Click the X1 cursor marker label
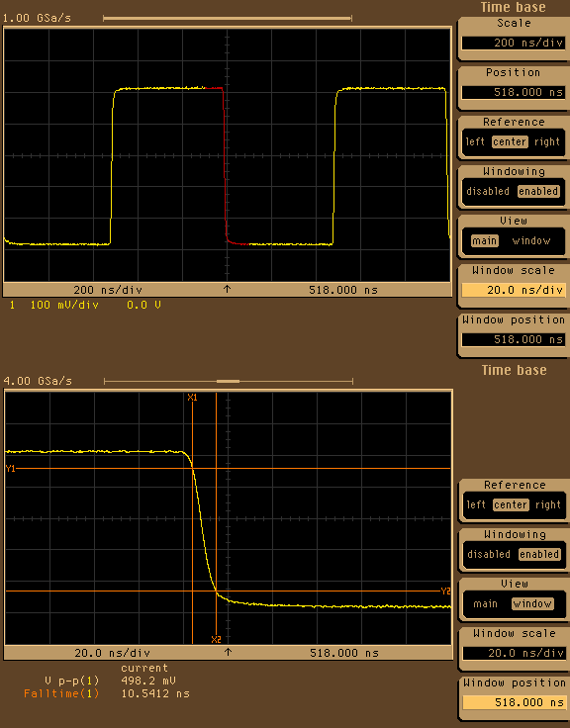 pos(192,398)
